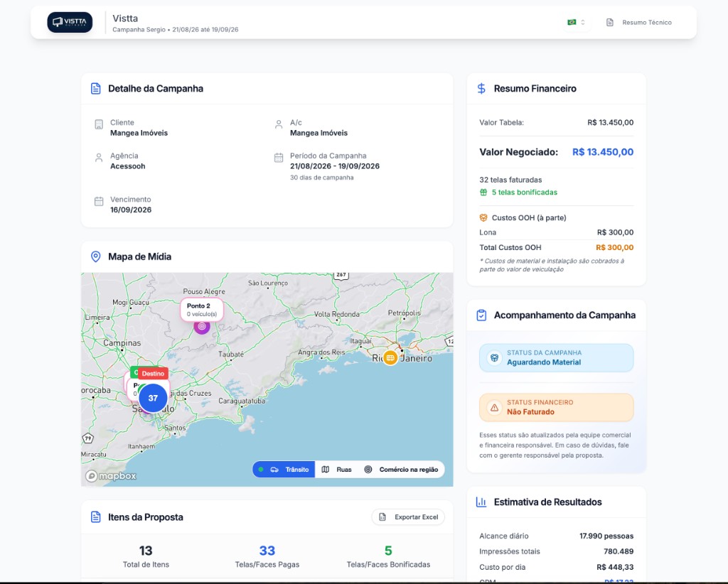The image size is (728, 584).
Task: Click '5 Telas/Faces Bonificadas' counter
Action: pos(388,556)
